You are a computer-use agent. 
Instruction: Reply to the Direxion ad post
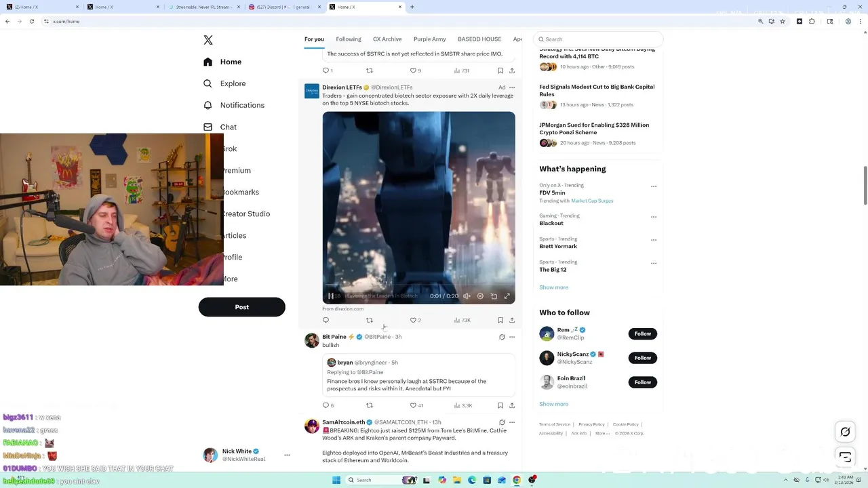coord(325,320)
